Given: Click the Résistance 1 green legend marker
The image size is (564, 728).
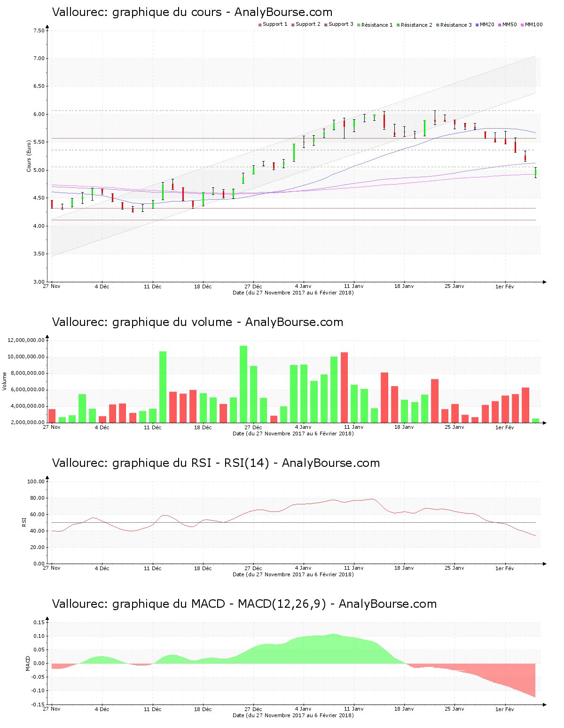Looking at the screenshot, I should (359, 24).
